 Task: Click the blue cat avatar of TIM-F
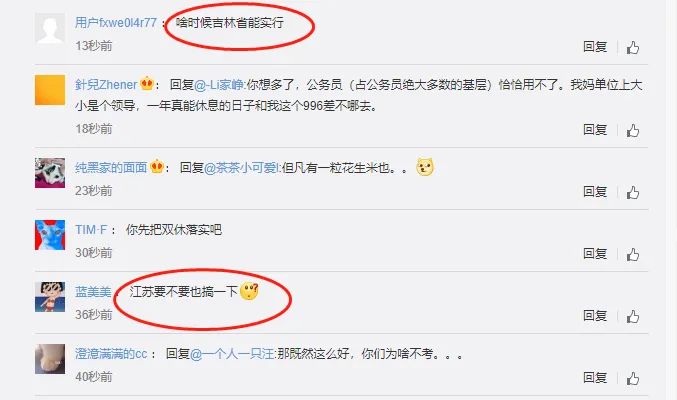[x=50, y=235]
